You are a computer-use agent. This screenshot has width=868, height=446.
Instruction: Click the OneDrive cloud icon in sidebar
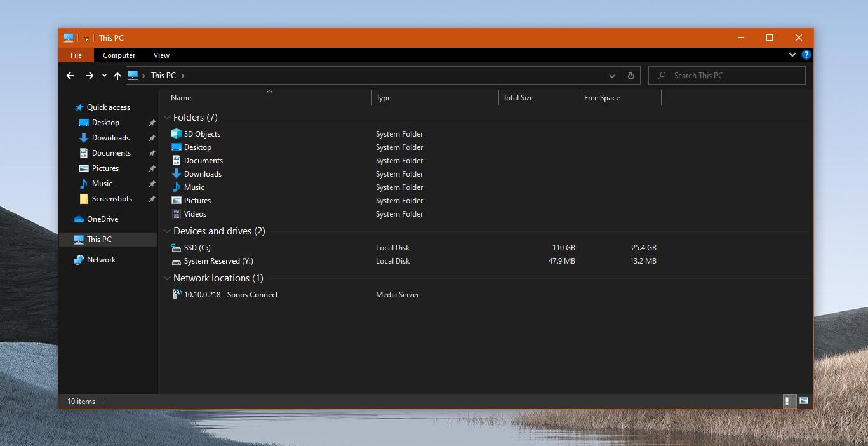tap(79, 219)
